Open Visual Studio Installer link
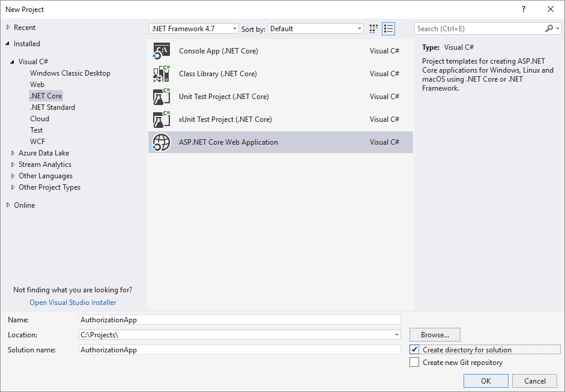This screenshot has width=565, height=392. point(73,303)
